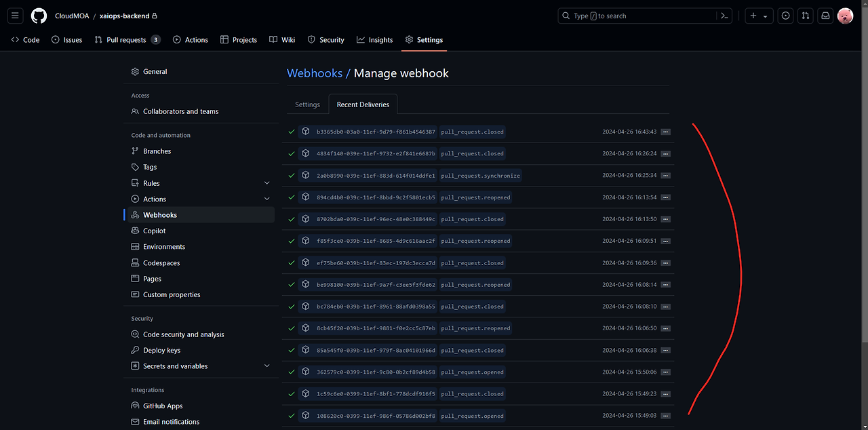The height and width of the screenshot is (430, 868).
Task: Open the notifications inbox icon
Action: point(825,16)
